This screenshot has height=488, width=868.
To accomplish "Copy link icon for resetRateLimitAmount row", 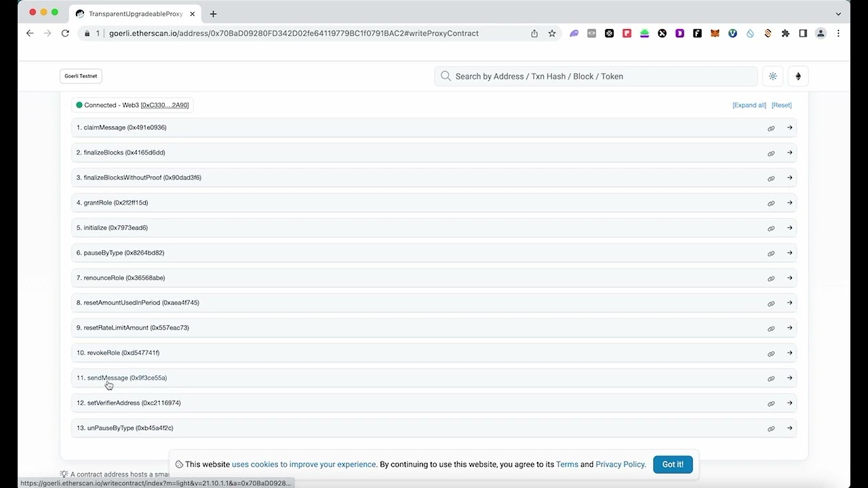I will (x=771, y=329).
